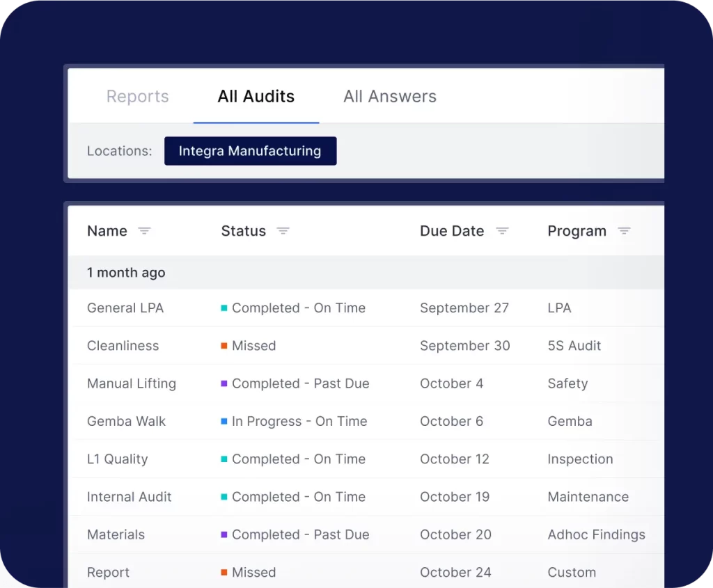Collapse the 1 month ago group header

click(126, 272)
